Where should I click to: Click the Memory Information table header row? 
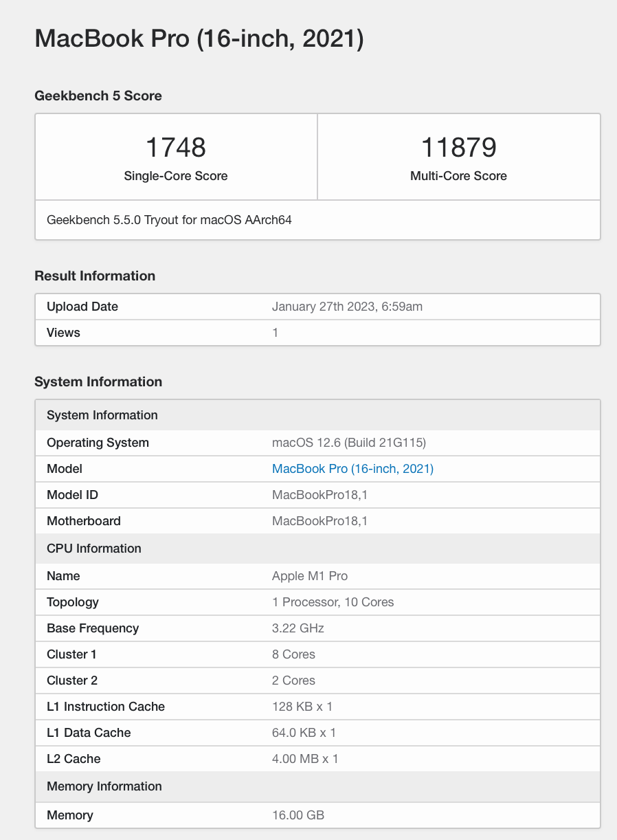317,786
